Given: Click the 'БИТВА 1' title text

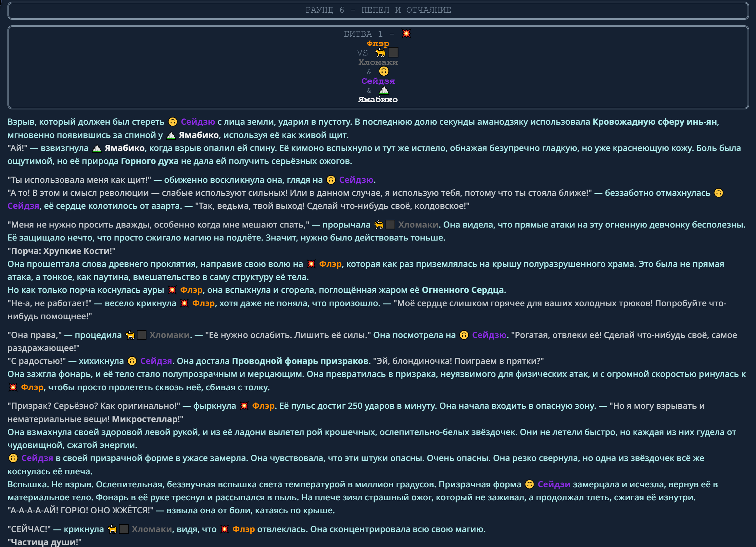Looking at the screenshot, I should pyautogui.click(x=363, y=34).
